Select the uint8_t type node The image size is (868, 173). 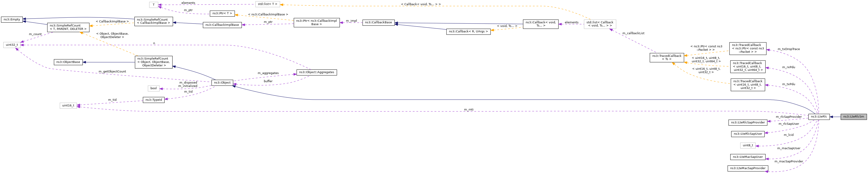[748, 145]
